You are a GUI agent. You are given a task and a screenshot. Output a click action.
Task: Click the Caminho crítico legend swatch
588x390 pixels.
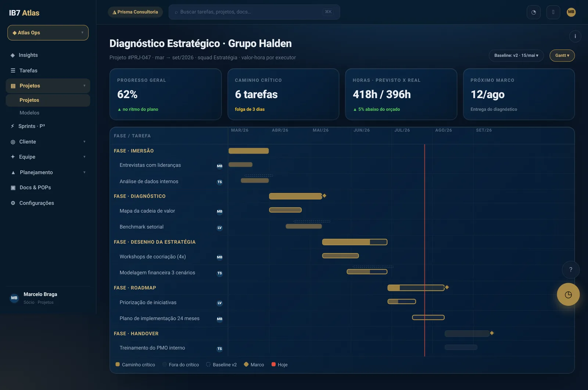coord(118,365)
